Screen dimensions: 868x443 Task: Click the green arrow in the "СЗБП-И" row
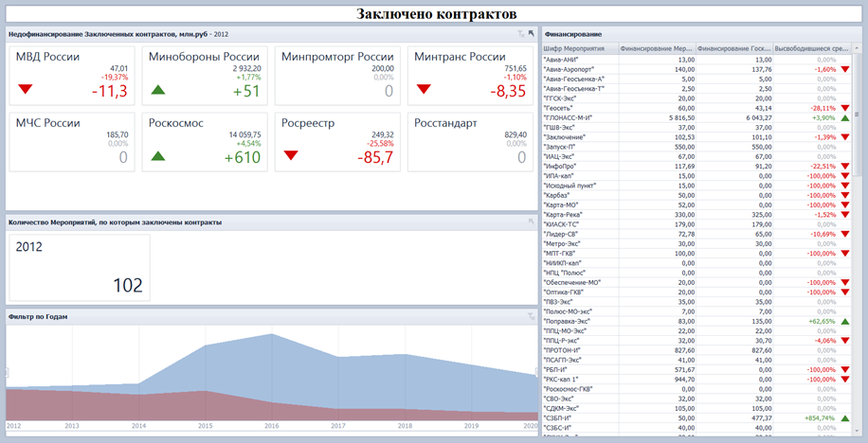point(844,418)
